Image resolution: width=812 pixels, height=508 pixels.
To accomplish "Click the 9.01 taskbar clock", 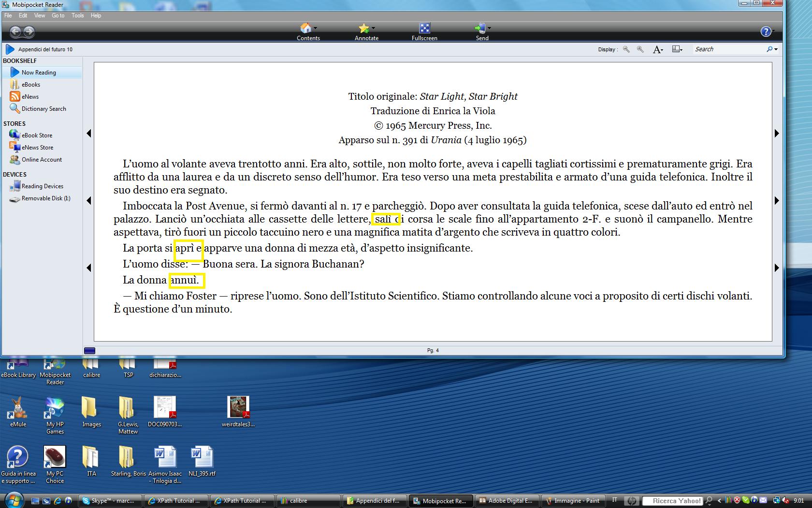I will point(798,501).
